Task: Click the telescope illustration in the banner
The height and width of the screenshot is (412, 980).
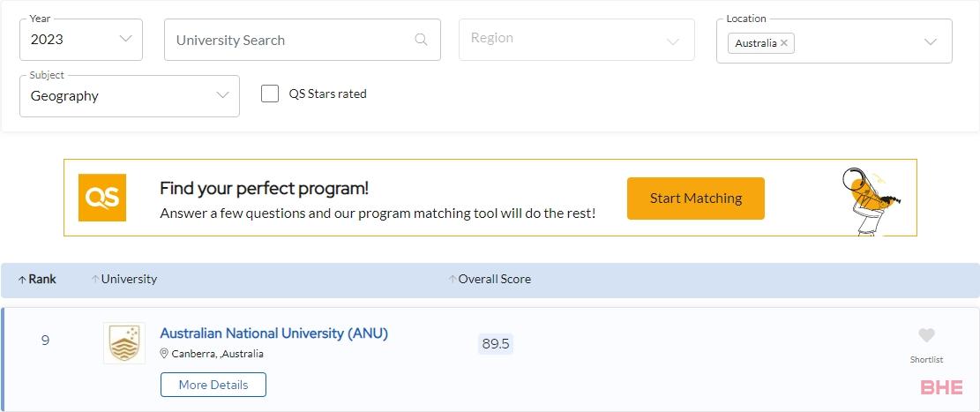Action: pyautogui.click(x=870, y=200)
